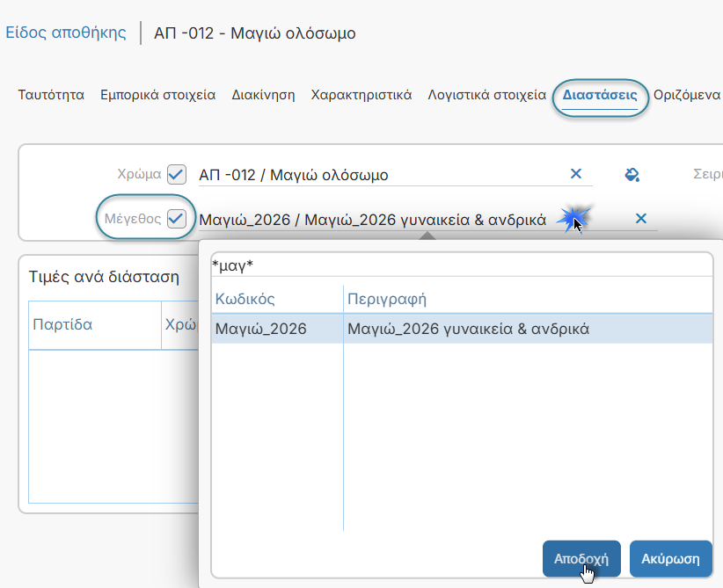Switch to the Διακίνηση tab
This screenshot has height=588, width=723.
click(x=263, y=95)
